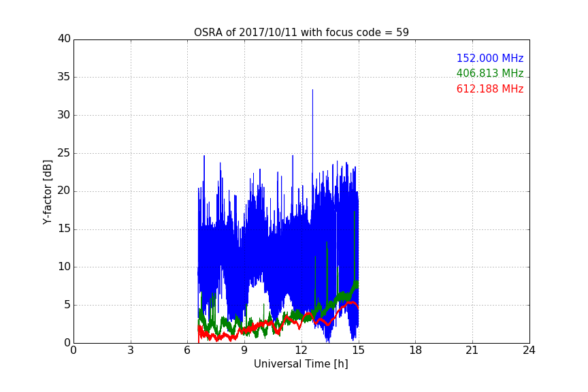Click the x-axis tick label '6'

[188, 350]
